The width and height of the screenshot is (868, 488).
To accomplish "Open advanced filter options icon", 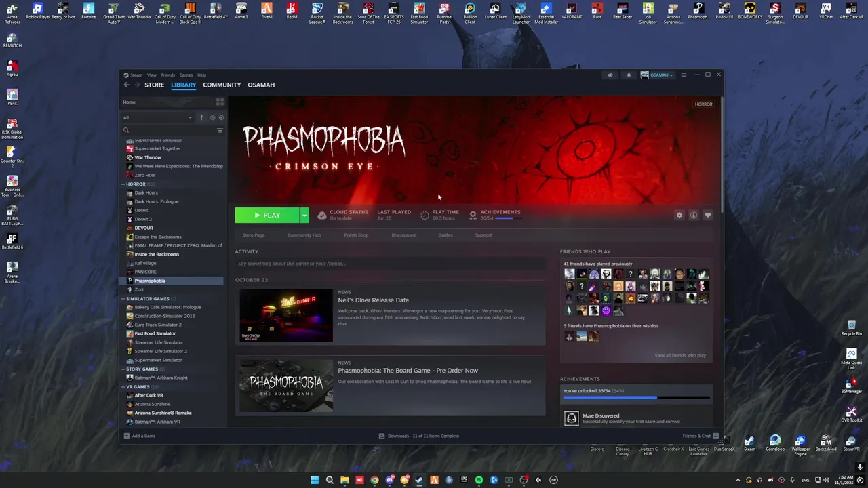I will [x=220, y=130].
